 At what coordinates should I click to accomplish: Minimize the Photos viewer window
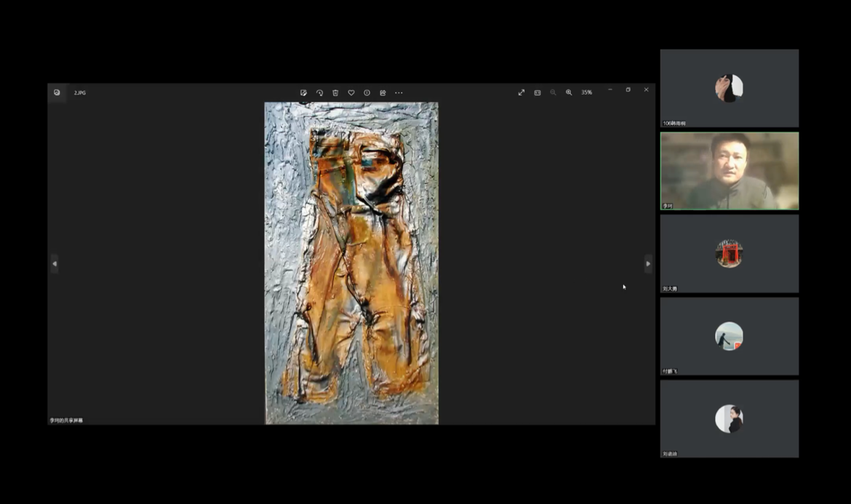610,89
